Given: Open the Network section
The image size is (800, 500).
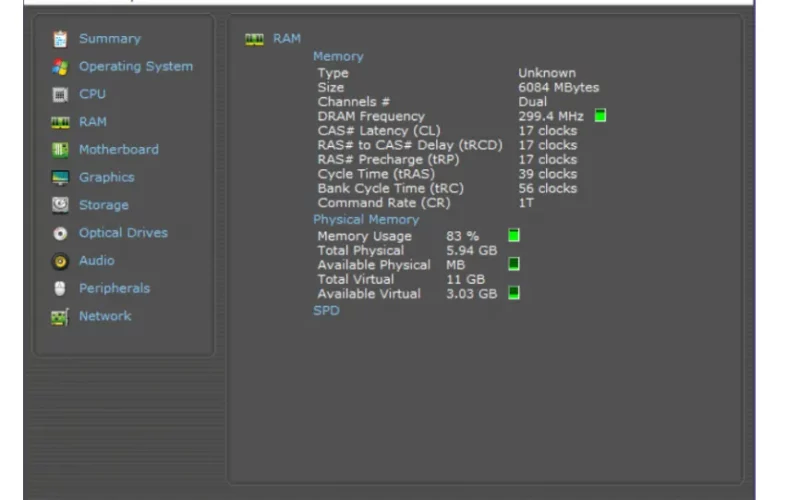Looking at the screenshot, I should click(105, 316).
